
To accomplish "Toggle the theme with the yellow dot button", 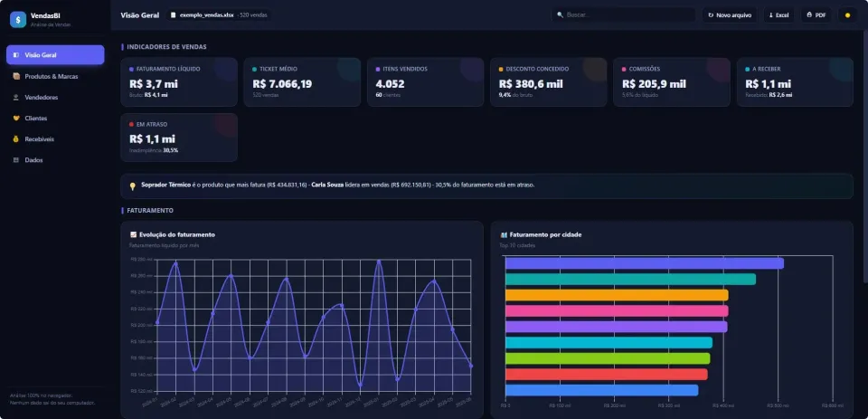I will 847,15.
